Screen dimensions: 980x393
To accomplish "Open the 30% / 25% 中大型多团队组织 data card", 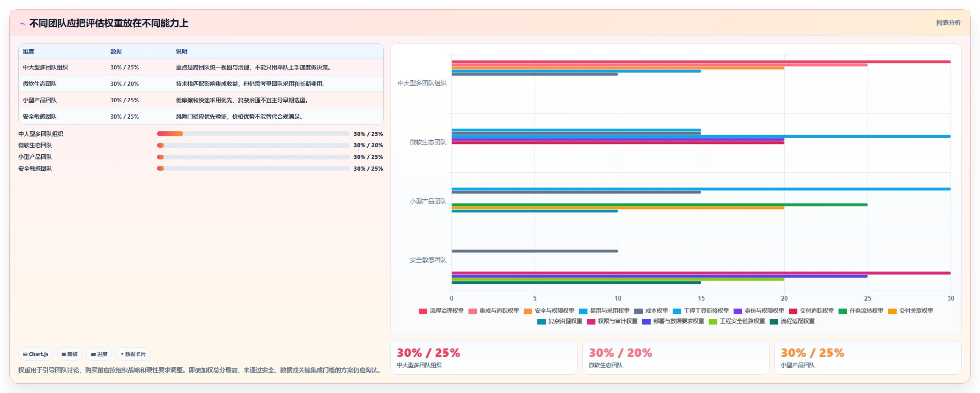I will [484, 357].
